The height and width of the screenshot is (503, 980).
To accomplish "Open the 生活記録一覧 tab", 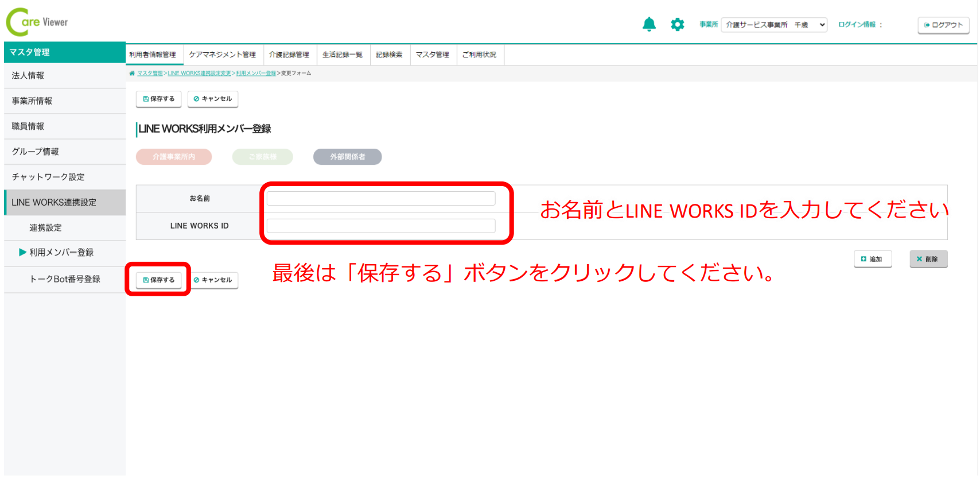I will tap(343, 55).
